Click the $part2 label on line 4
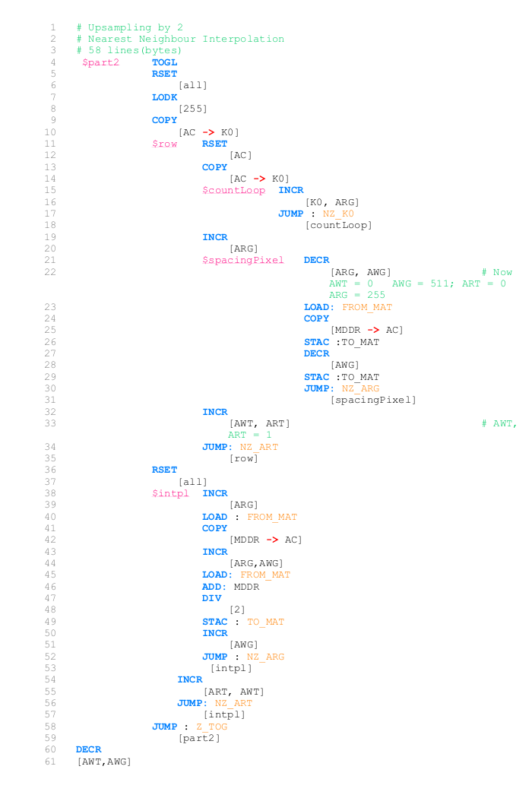The width and height of the screenshot is (532, 798). (100, 62)
